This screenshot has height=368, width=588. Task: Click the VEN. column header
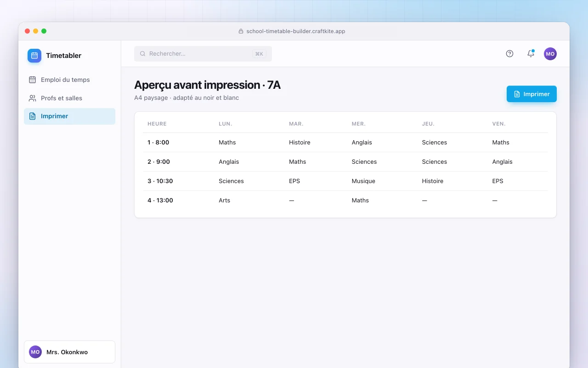pos(499,124)
